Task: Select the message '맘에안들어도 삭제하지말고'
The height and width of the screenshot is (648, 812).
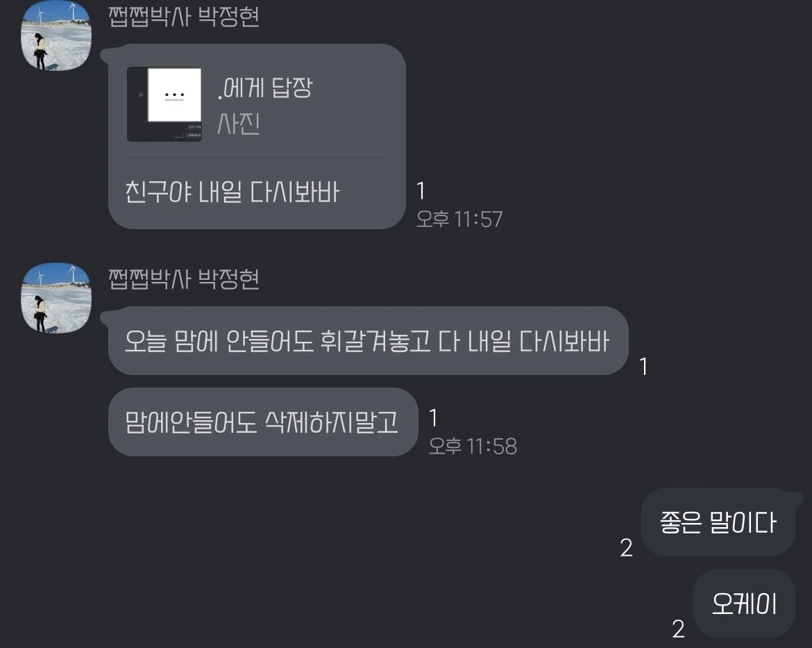Action: coord(262,422)
